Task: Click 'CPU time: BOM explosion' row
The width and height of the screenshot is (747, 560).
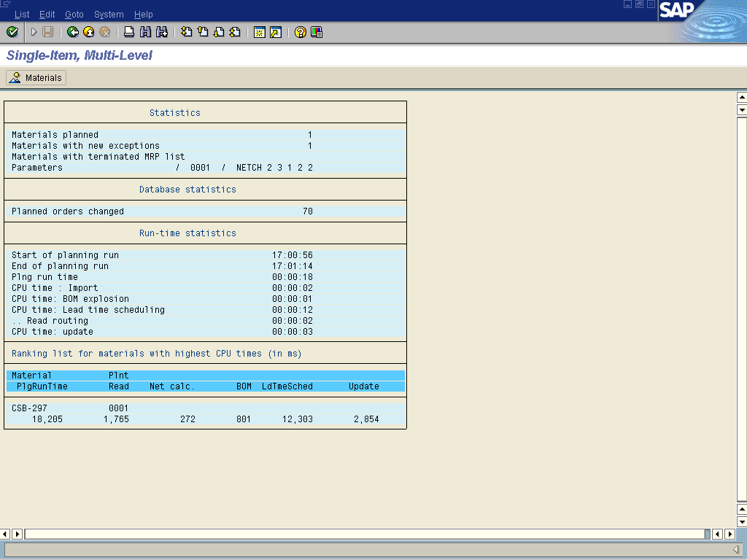Action: pos(205,299)
